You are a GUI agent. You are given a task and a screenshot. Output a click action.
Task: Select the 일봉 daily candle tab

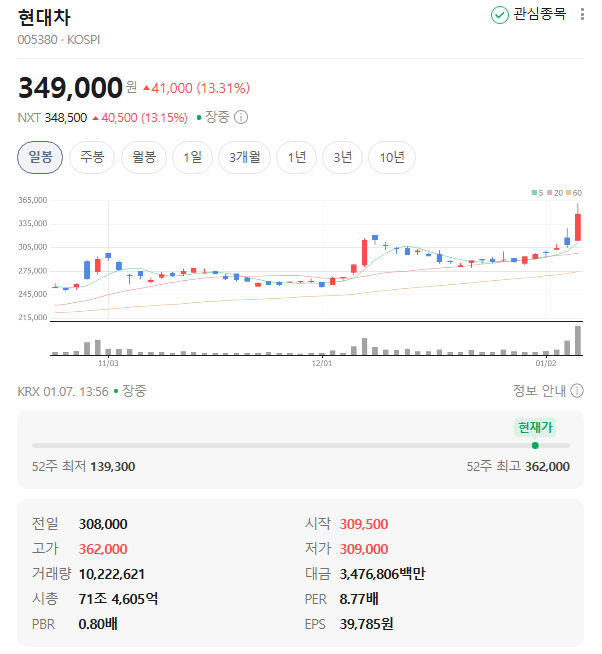coord(40,157)
